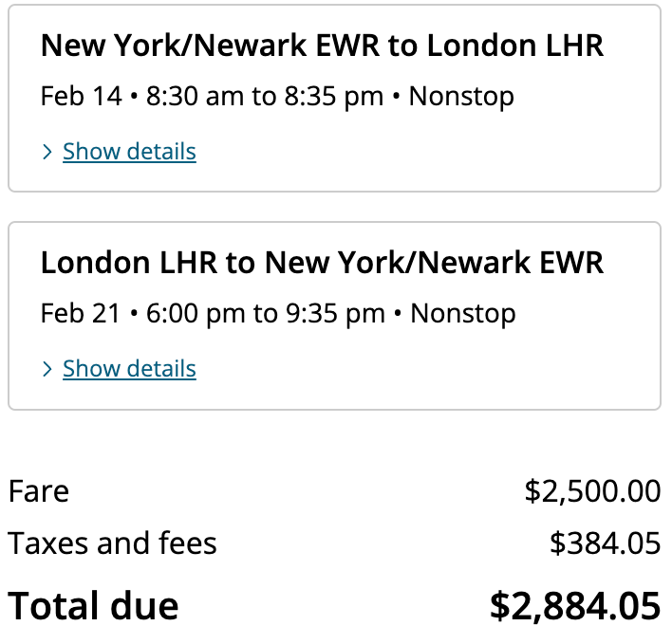Select the outbound flight card
672x626 pixels.
[335, 98]
